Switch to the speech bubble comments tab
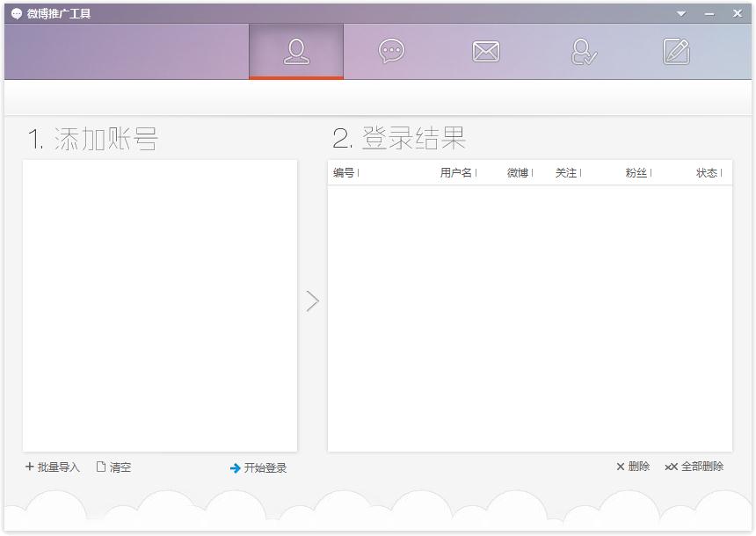The width and height of the screenshot is (756, 536). point(391,52)
